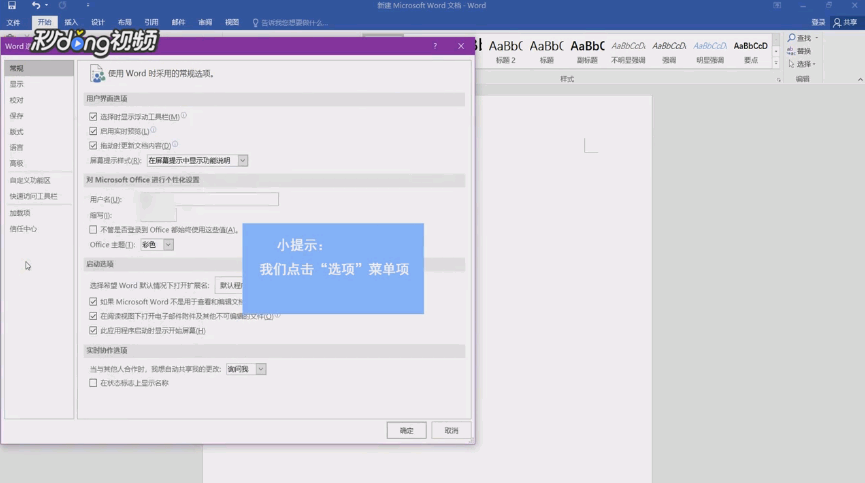865x483 pixels.
Task: Open the Office 主题 dropdown
Action: pos(168,245)
